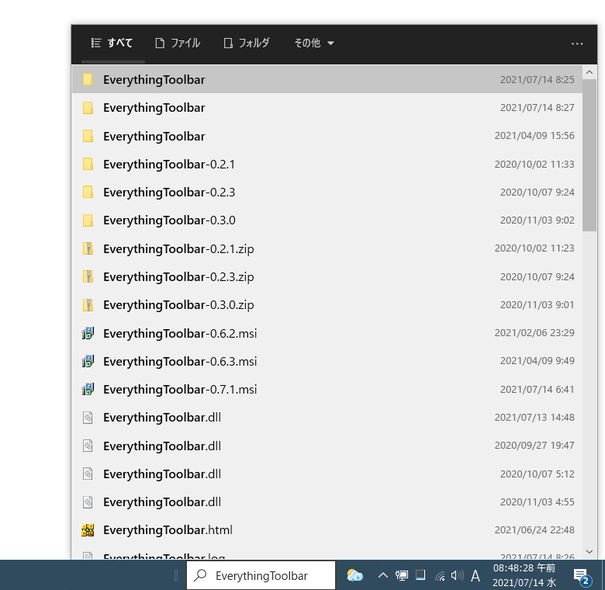
Task: Select EverythingToolbar folder dated 2021/07/14 8:25
Action: pyautogui.click(x=327, y=79)
